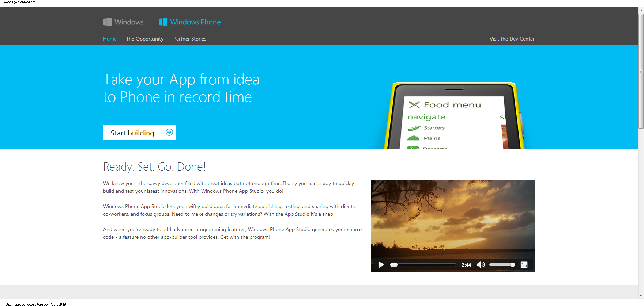
Task: Open The Opportunity menu item
Action: pyautogui.click(x=145, y=39)
